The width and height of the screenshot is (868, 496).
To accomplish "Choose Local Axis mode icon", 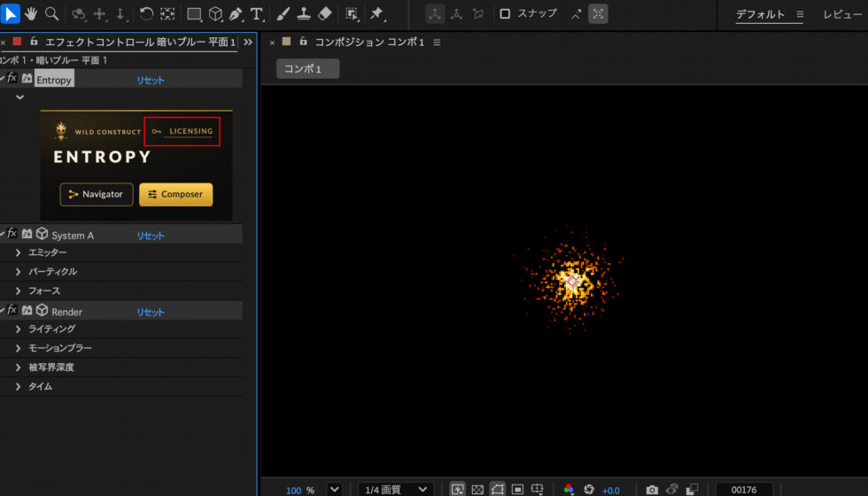I will tap(435, 14).
